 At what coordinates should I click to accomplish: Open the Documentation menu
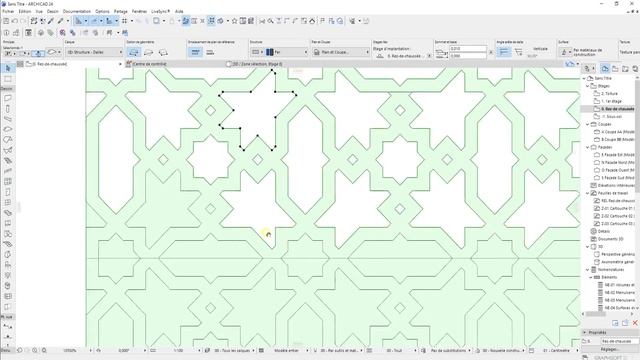[x=77, y=11]
